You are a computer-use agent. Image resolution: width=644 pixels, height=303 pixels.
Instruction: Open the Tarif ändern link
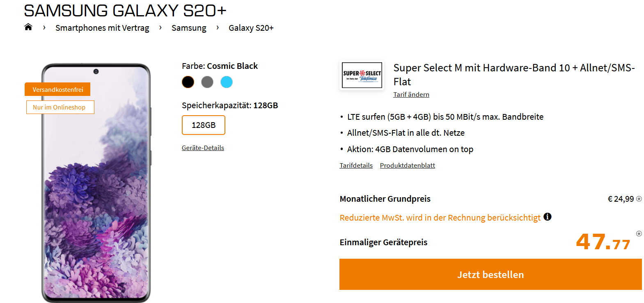[411, 94]
